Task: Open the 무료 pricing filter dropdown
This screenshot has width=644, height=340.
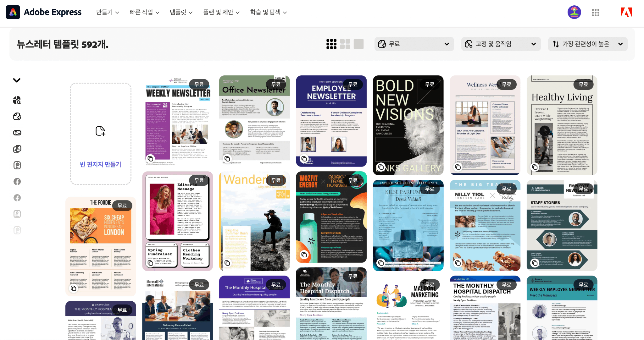Action: click(x=414, y=44)
